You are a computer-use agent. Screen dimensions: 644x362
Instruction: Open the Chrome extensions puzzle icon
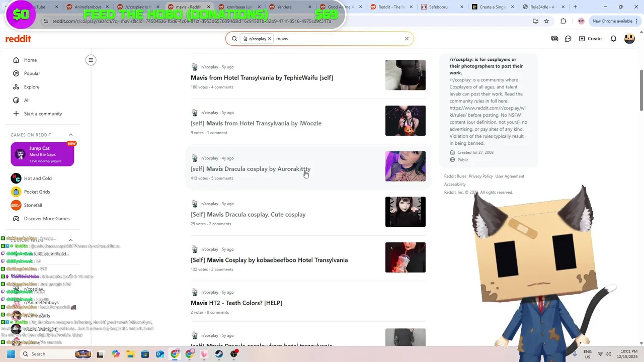coord(563,21)
